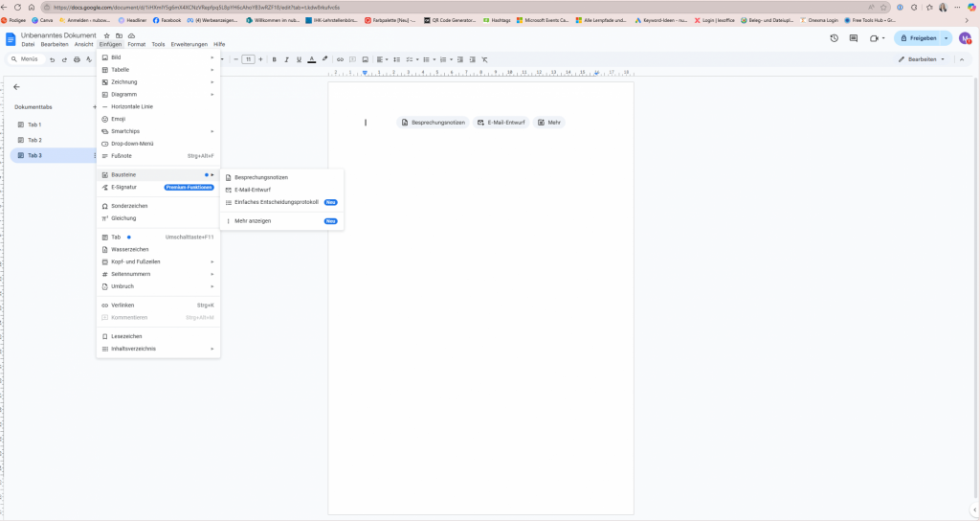Viewport: 980px width, 521px height.
Task: Click the Menüs search box
Action: coord(26,59)
